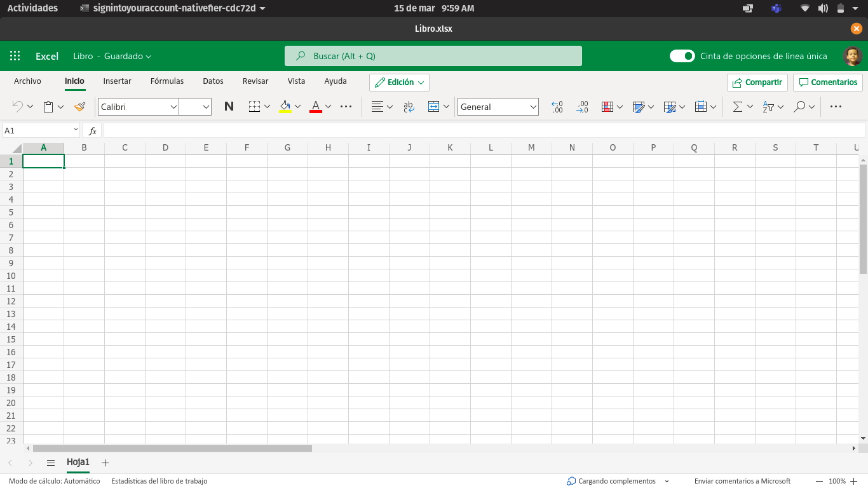The image size is (868, 488).
Task: Click the insert function fx icon
Action: (92, 130)
